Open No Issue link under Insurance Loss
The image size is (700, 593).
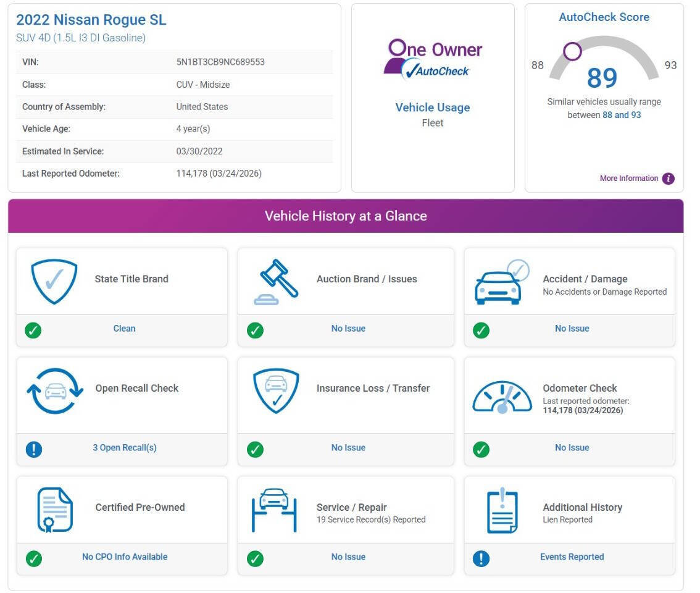coord(348,448)
